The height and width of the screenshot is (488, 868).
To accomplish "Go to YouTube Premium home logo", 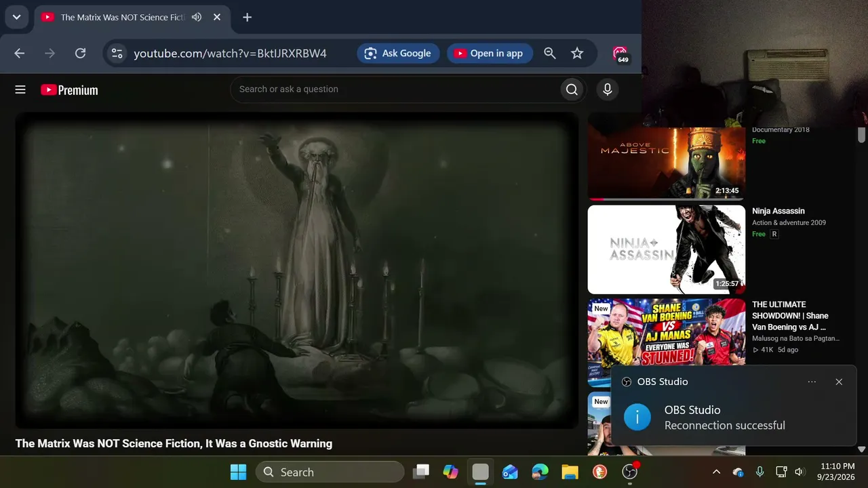I will coord(69,89).
